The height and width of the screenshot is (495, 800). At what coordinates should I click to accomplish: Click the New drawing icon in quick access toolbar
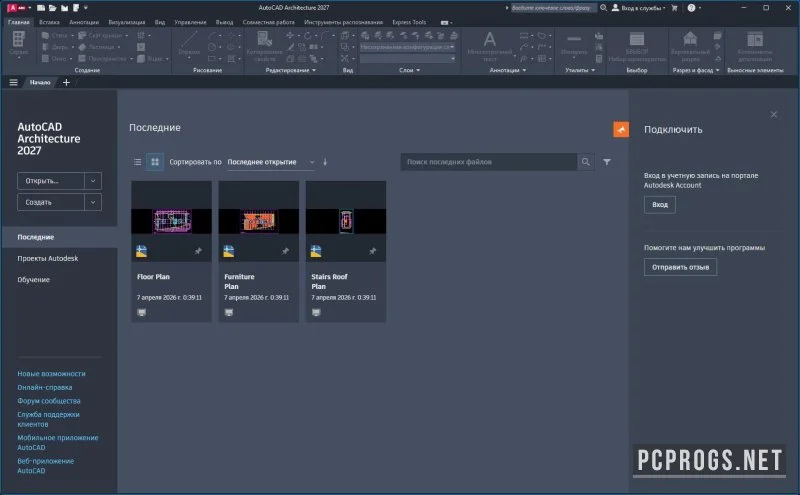click(x=41, y=8)
